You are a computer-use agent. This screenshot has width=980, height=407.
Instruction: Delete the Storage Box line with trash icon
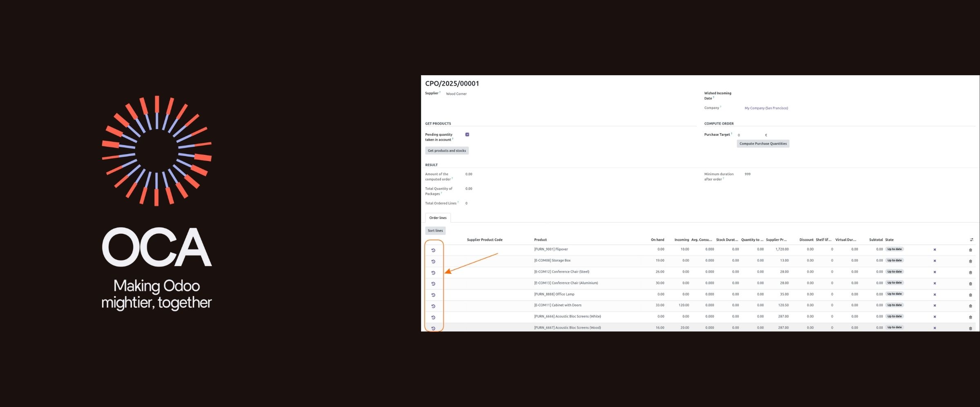point(971,261)
